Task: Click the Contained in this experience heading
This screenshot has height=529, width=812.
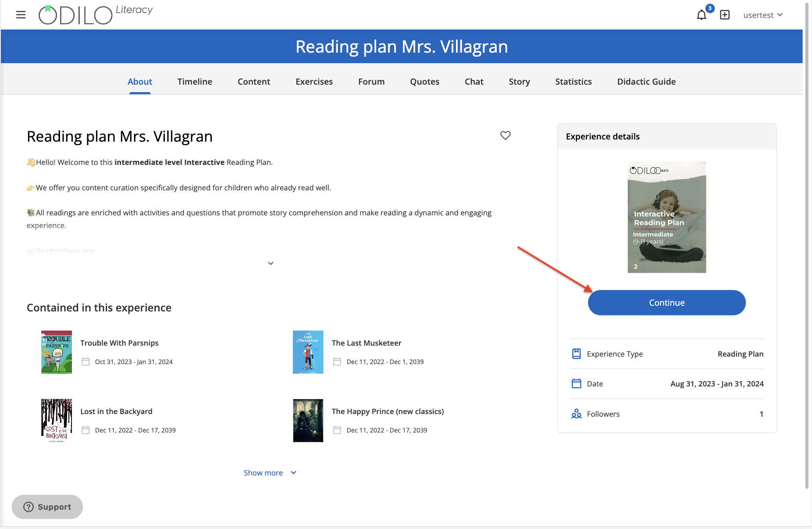Action: click(99, 307)
